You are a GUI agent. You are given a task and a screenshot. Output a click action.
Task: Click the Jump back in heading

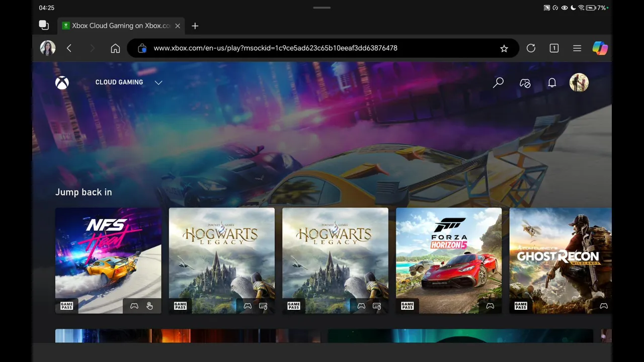(84, 192)
